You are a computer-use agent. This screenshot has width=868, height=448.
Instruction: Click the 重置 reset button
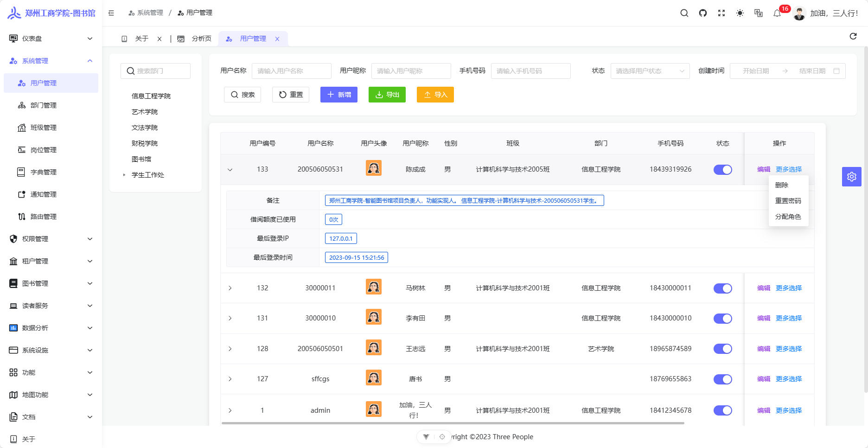(291, 95)
